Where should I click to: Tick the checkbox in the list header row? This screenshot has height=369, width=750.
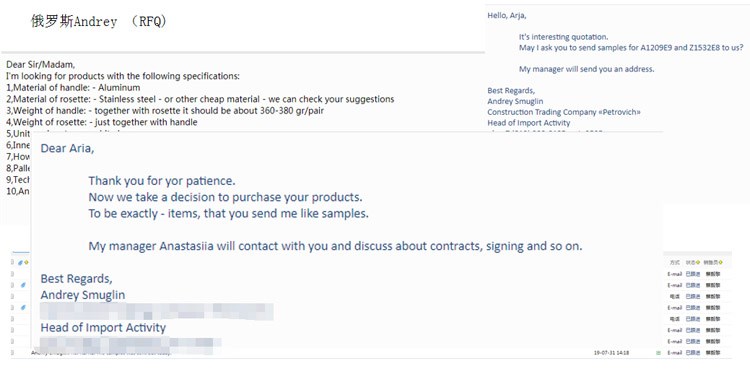(x=12, y=262)
